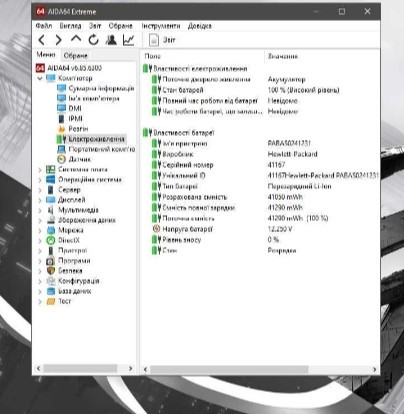Open the user/person toolbar icon
404x414 pixels.
pyautogui.click(x=111, y=40)
